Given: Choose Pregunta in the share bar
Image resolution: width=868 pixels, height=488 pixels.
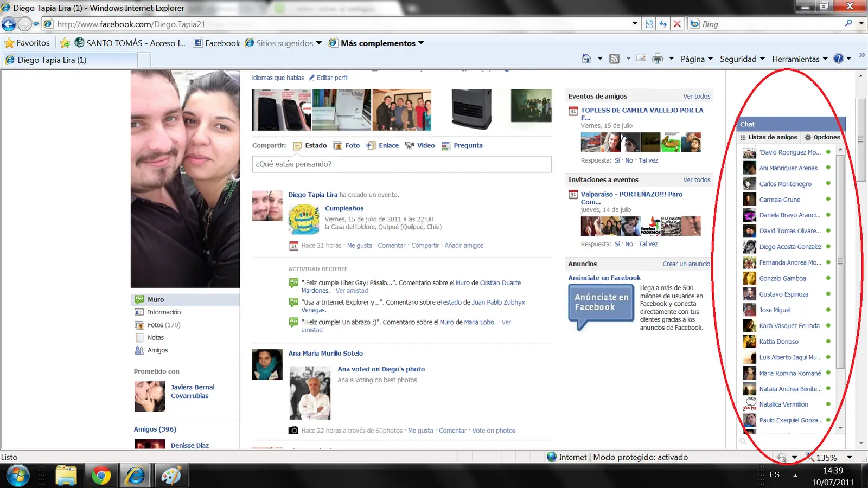Looking at the screenshot, I should tap(462, 145).
